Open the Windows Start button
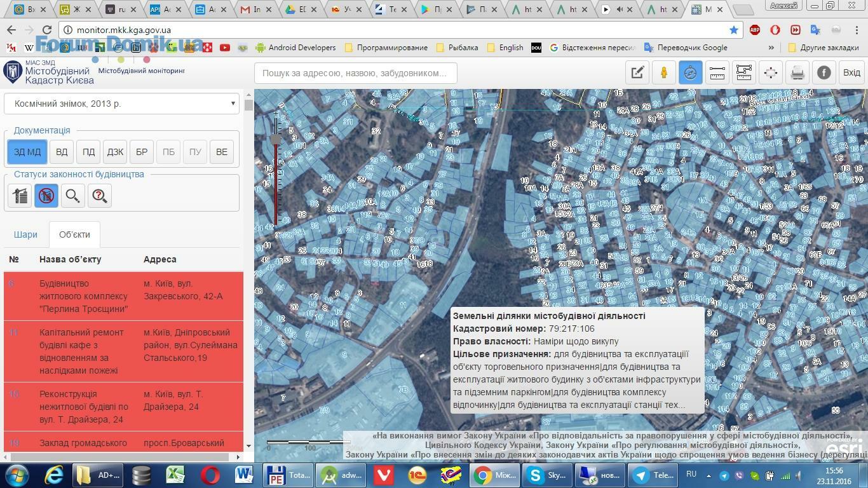This screenshot has width=868, height=488. tap(17, 475)
